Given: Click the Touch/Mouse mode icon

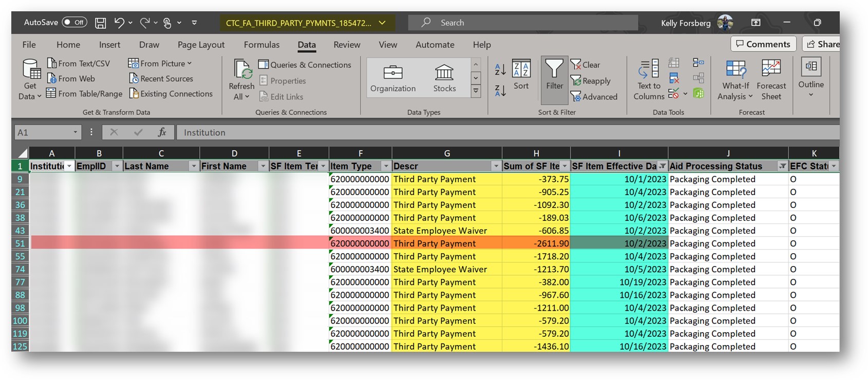Looking at the screenshot, I should (x=167, y=23).
